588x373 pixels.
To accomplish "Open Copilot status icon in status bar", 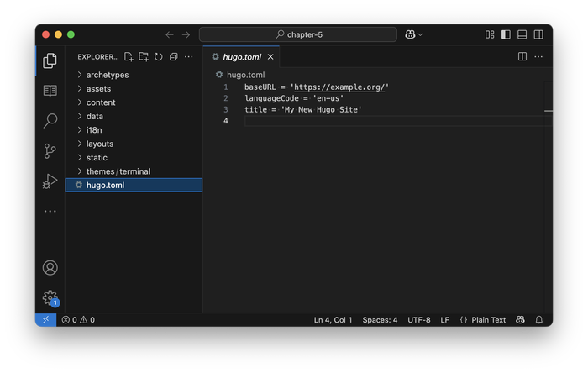I will pyautogui.click(x=520, y=320).
